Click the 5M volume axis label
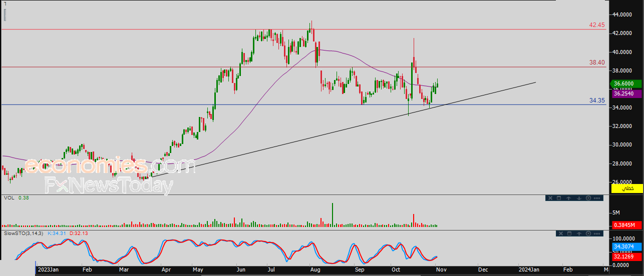This screenshot has height=276, width=644. [x=616, y=212]
